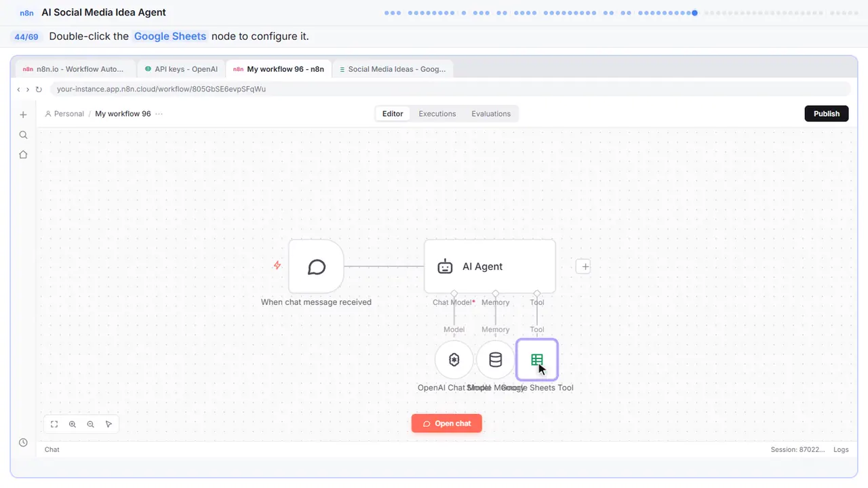Viewport: 868px width, 488px height.
Task: Go to the Personal breadcrumb
Action: coord(64,114)
